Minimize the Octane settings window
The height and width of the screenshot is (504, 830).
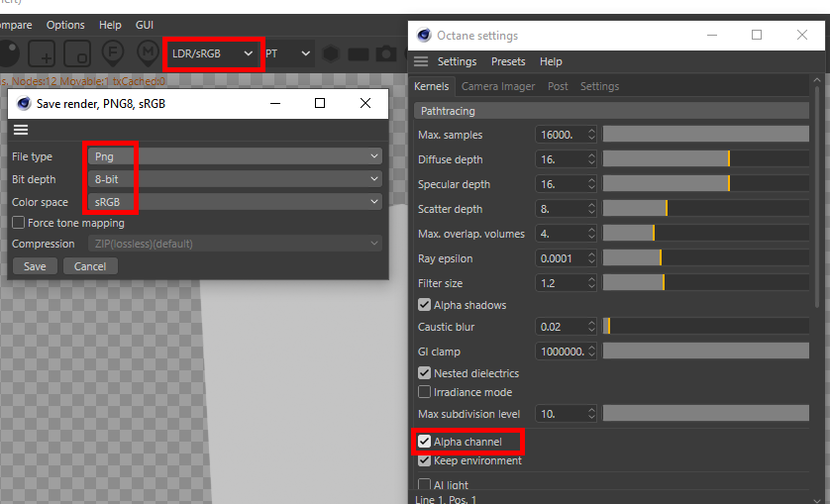(x=712, y=35)
